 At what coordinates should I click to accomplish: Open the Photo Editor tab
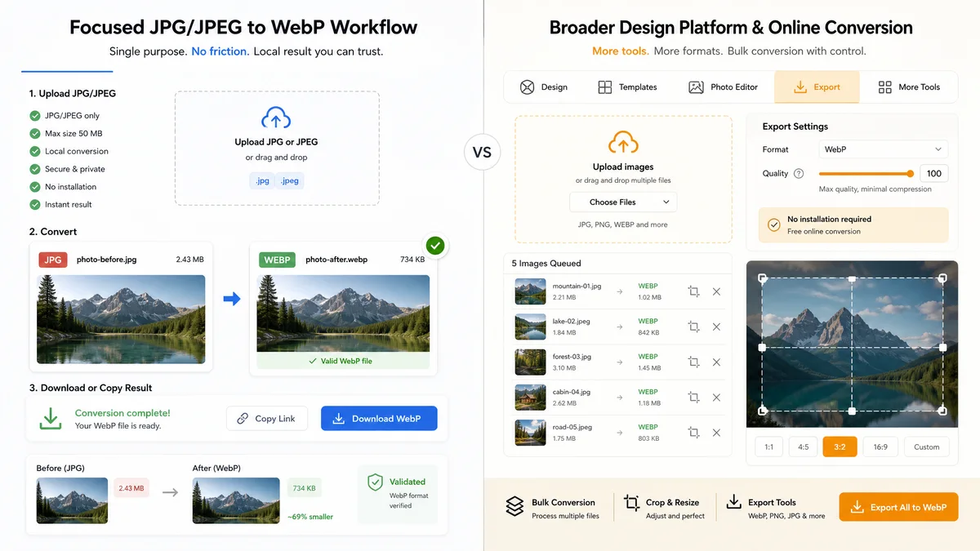coord(724,87)
